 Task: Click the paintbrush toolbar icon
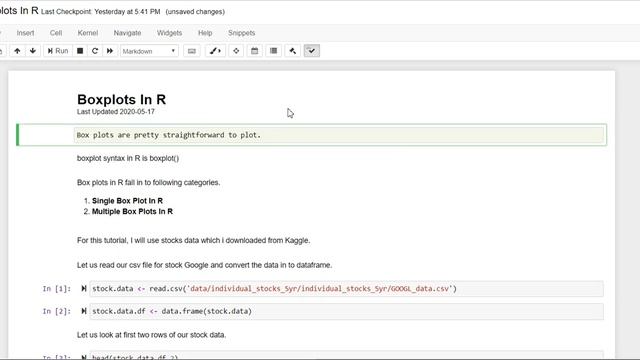(x=215, y=51)
